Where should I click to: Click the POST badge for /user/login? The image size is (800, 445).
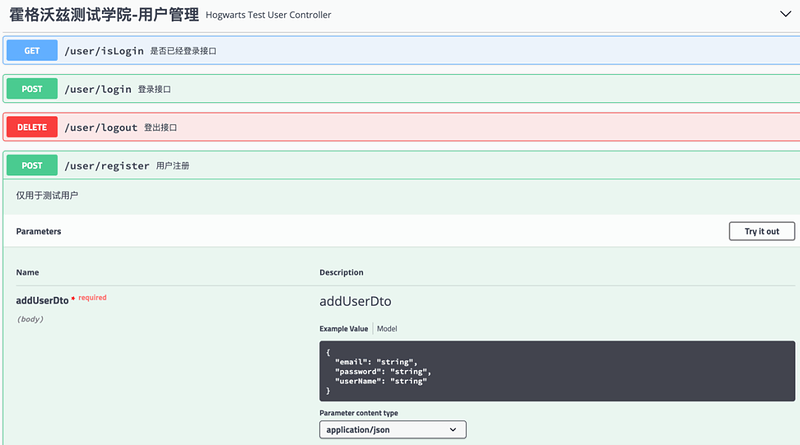click(32, 89)
